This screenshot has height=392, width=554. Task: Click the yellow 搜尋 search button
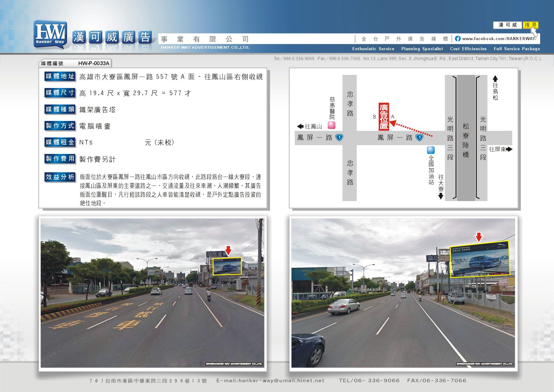(x=531, y=25)
